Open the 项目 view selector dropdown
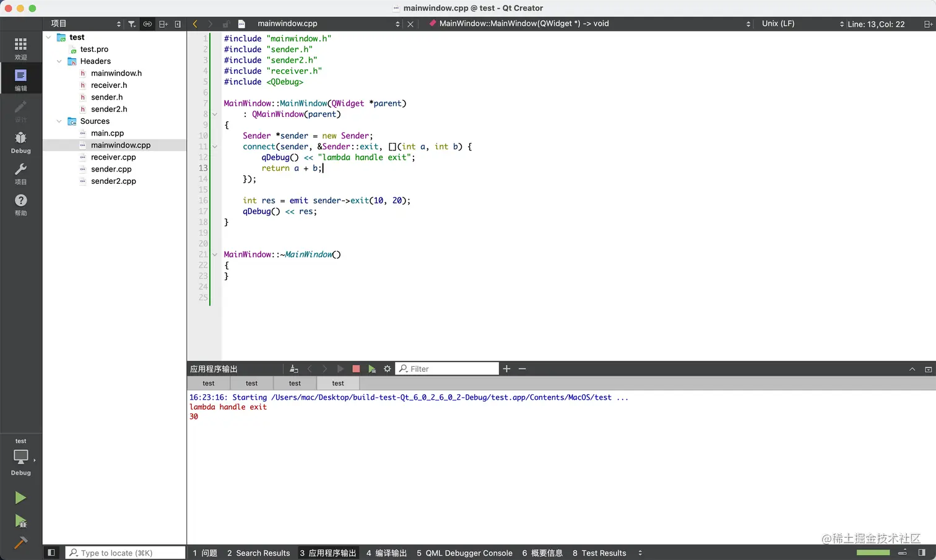936x560 pixels. pos(85,24)
